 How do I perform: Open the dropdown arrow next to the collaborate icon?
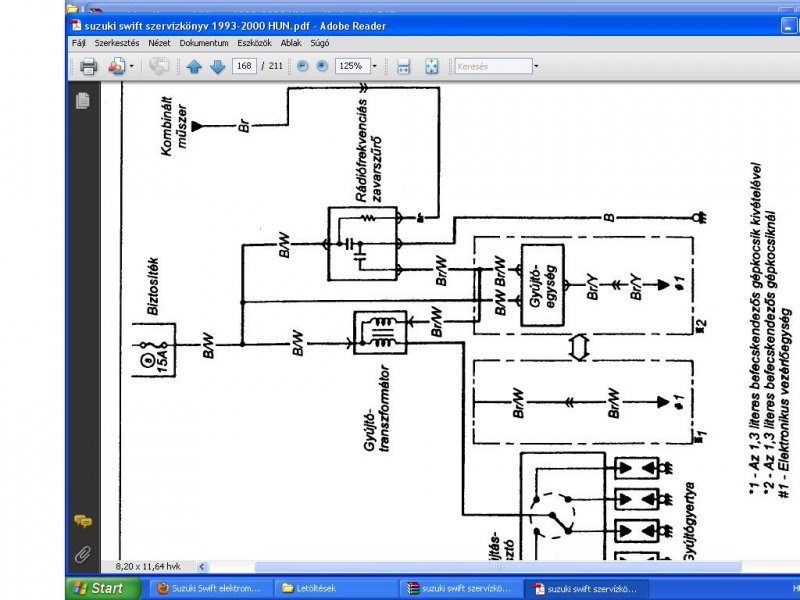132,66
